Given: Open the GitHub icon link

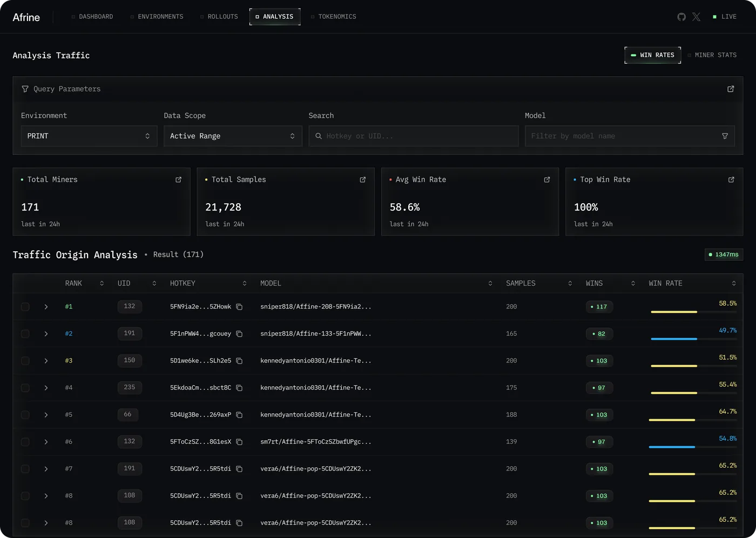Looking at the screenshot, I should [x=681, y=17].
